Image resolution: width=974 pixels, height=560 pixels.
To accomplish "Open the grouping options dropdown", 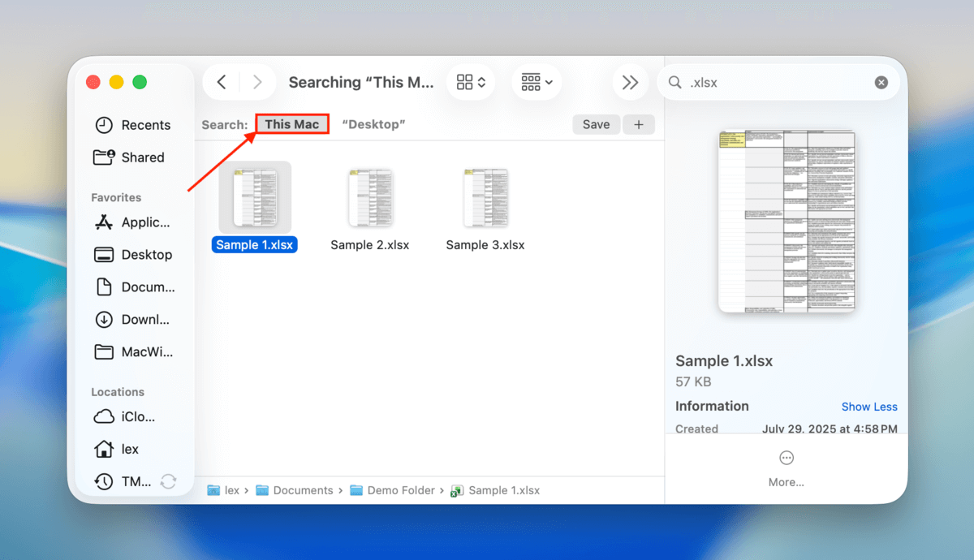I will pyautogui.click(x=536, y=82).
